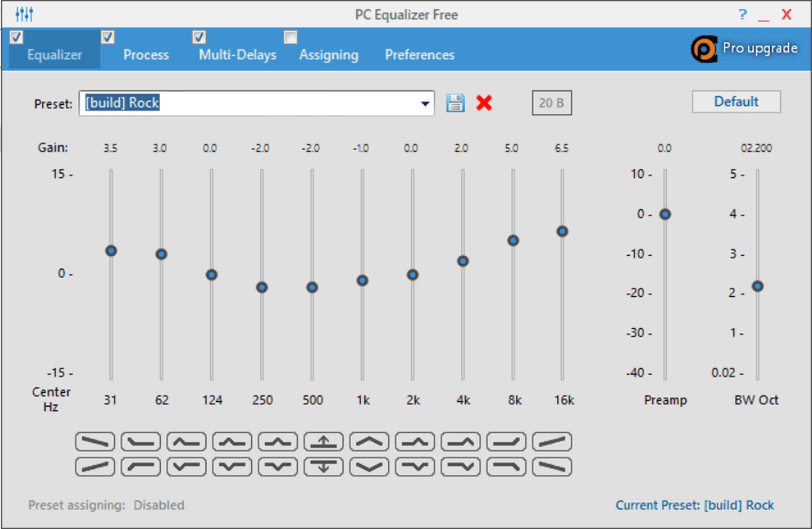The height and width of the screenshot is (529, 812).
Task: Click the 16k band slider handle
Action: coord(562,231)
